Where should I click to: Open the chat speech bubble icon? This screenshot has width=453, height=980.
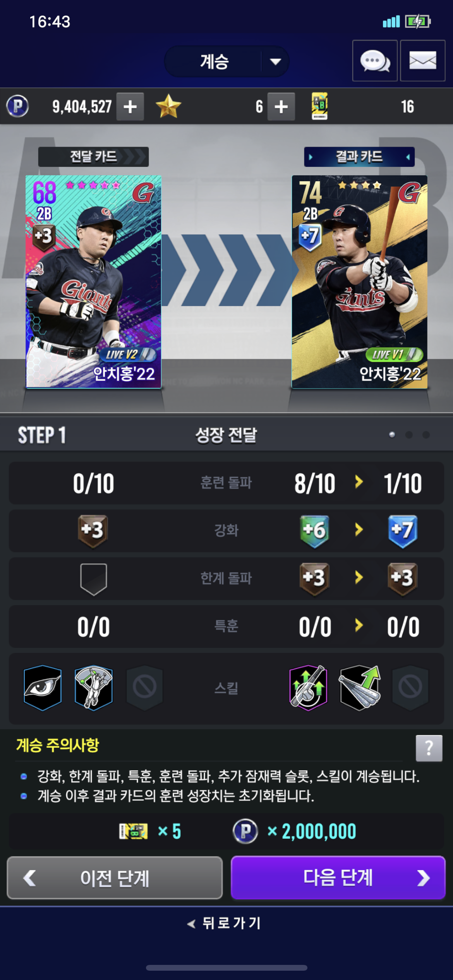(375, 61)
